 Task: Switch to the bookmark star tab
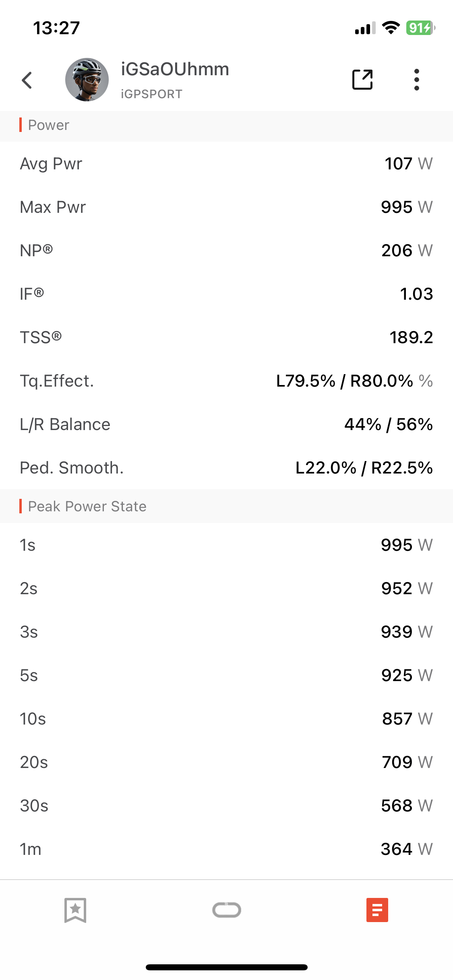click(x=75, y=910)
